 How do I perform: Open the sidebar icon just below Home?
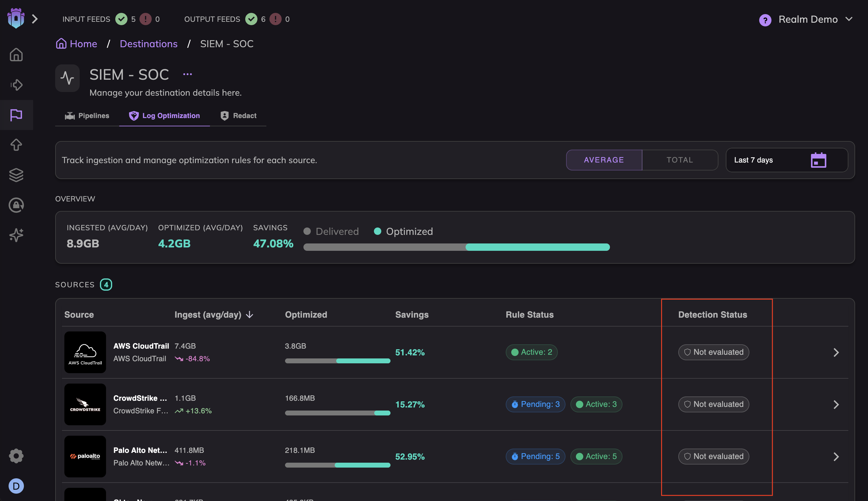tap(16, 85)
